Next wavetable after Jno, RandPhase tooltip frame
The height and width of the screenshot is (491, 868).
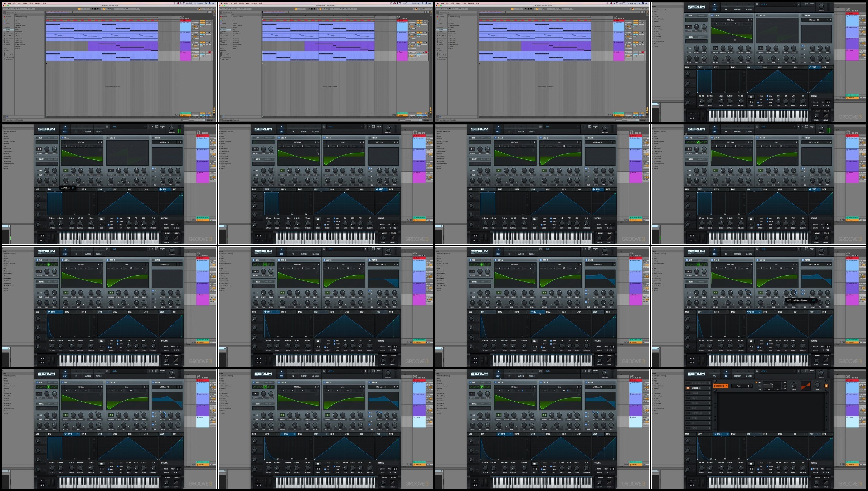point(797,265)
